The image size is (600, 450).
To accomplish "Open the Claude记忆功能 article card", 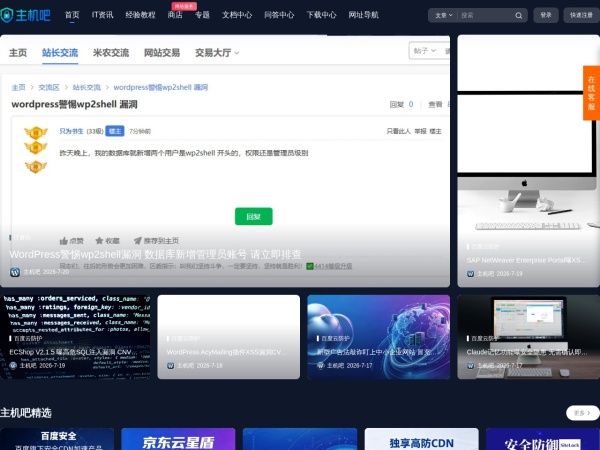I will tap(528, 337).
